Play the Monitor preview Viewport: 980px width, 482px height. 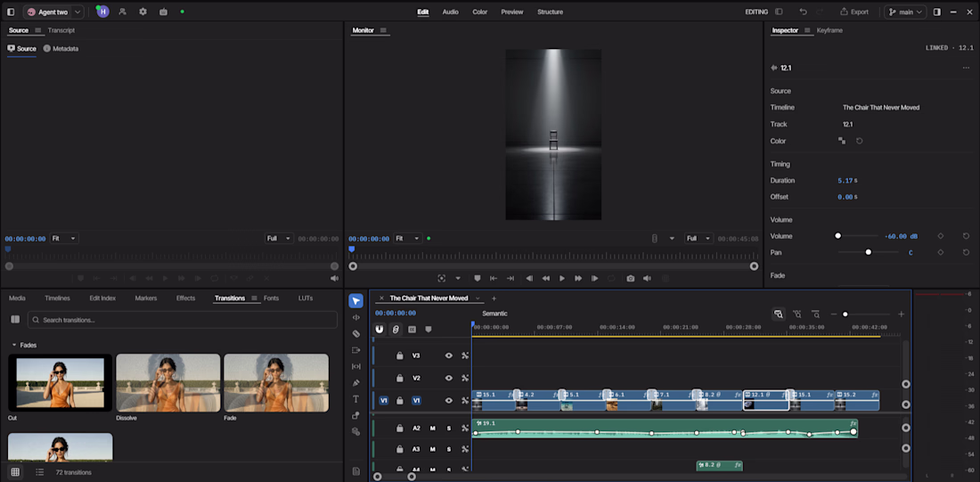coord(562,278)
